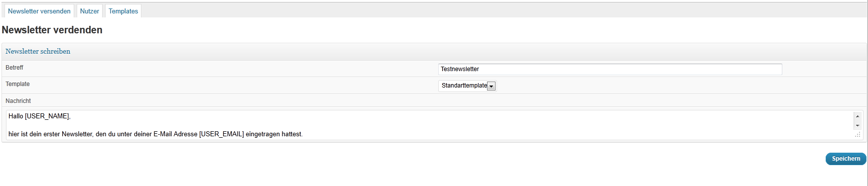Click the textarea resize grip corner

(x=858, y=134)
